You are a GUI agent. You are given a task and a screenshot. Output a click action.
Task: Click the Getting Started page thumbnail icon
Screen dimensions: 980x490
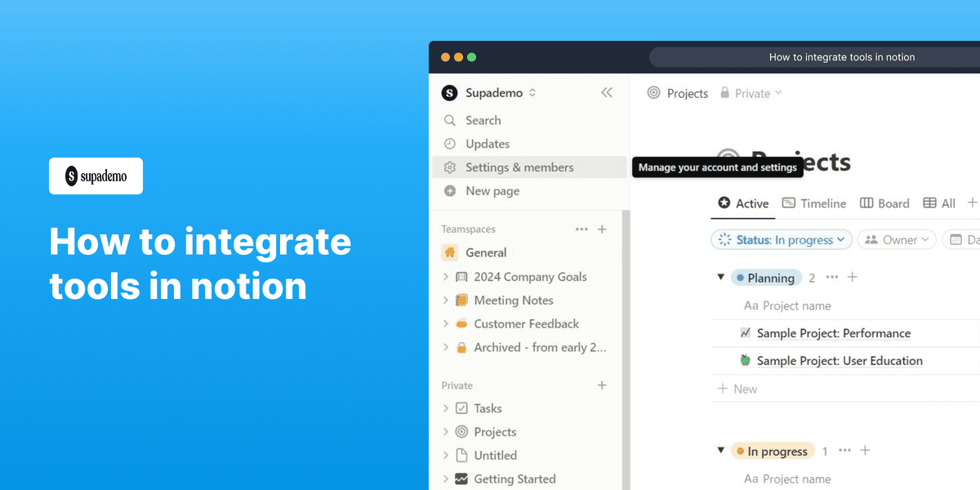coord(462,479)
